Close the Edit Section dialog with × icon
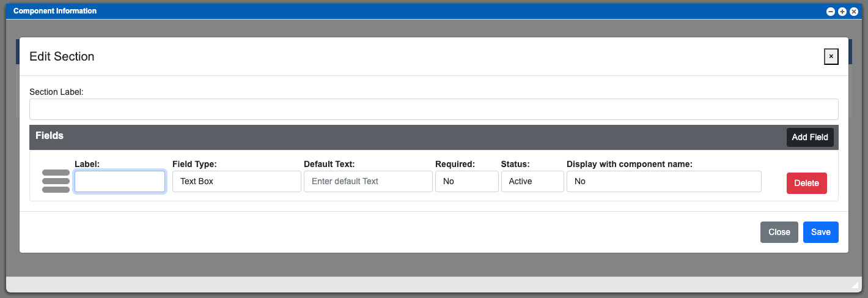868x298 pixels. [x=831, y=56]
